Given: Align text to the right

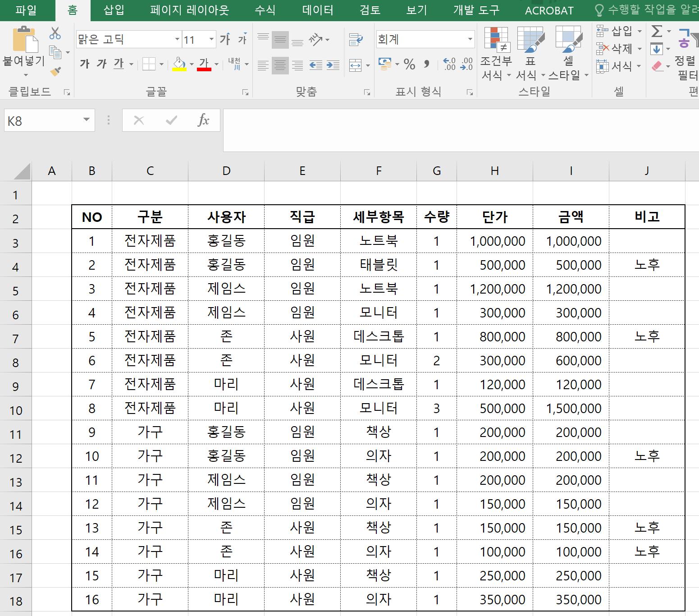Looking at the screenshot, I should (297, 65).
